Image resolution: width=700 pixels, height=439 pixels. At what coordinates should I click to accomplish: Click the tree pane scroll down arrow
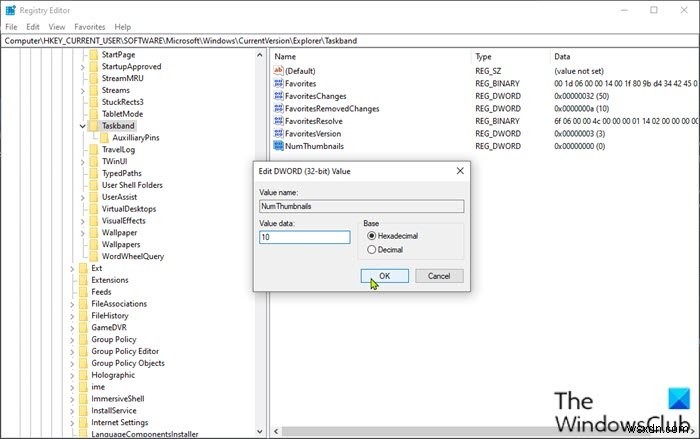[x=260, y=432]
